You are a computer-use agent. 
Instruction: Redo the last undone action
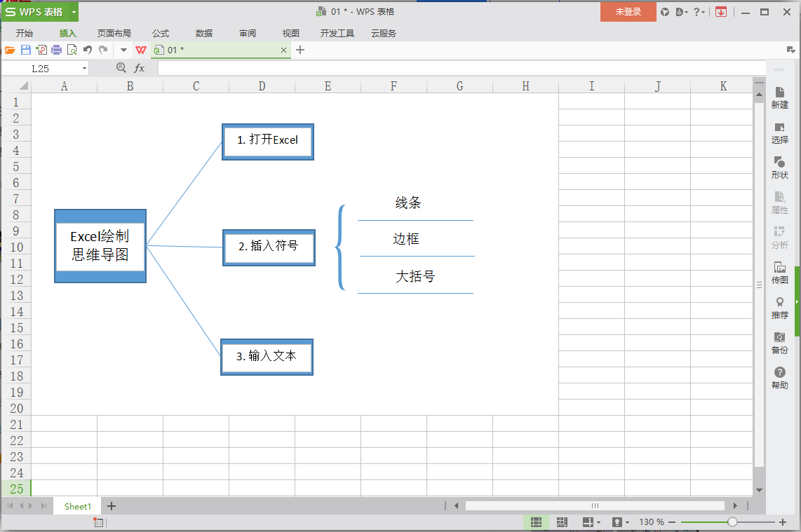(104, 50)
